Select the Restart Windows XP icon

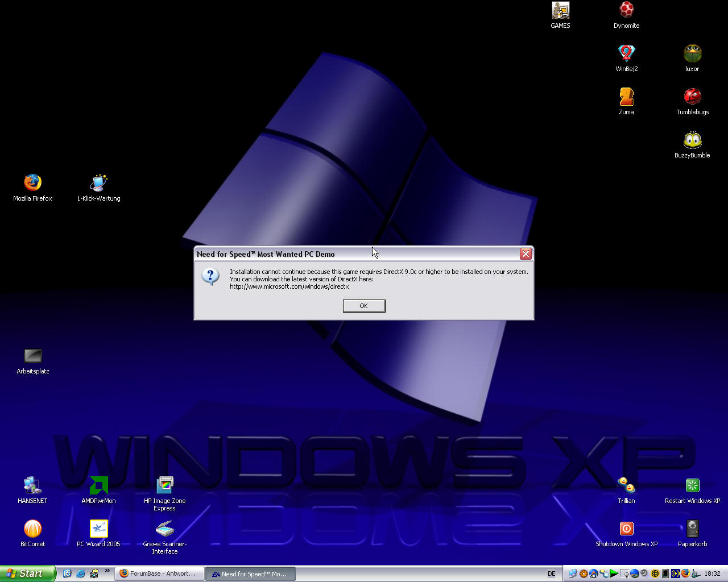pyautogui.click(x=692, y=490)
